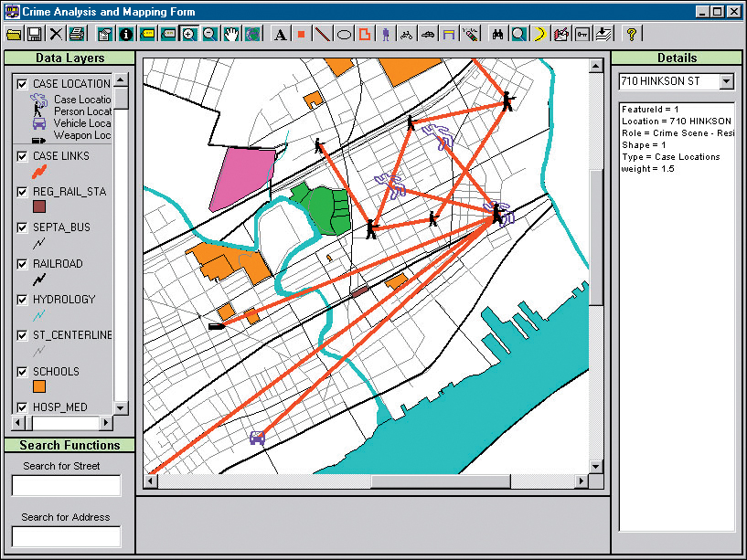
Task: Select the draw line tool
Action: 323,35
